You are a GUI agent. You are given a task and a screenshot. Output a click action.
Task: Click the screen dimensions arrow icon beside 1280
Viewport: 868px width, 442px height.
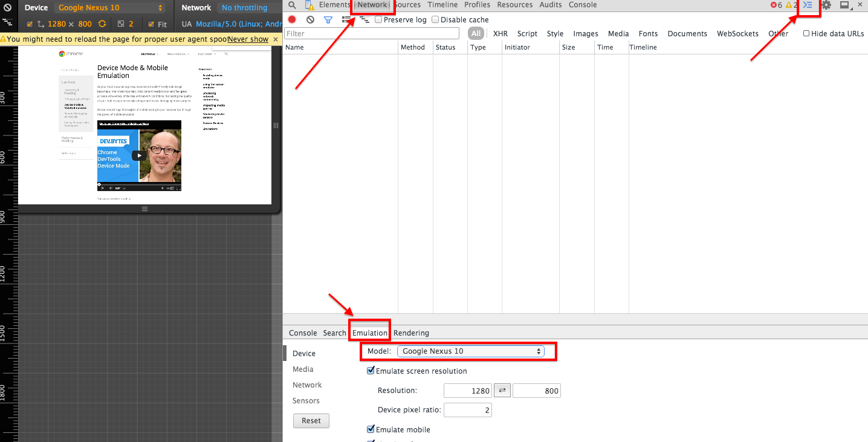(40, 24)
